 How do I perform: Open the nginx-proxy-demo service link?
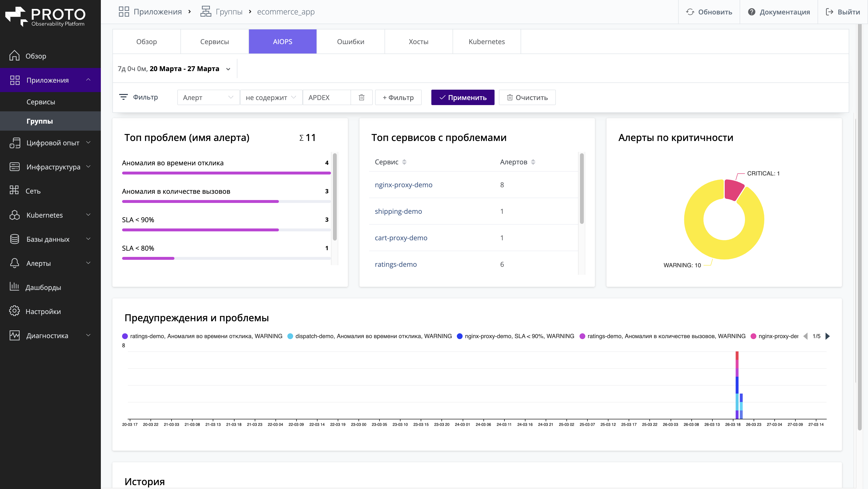[403, 185]
